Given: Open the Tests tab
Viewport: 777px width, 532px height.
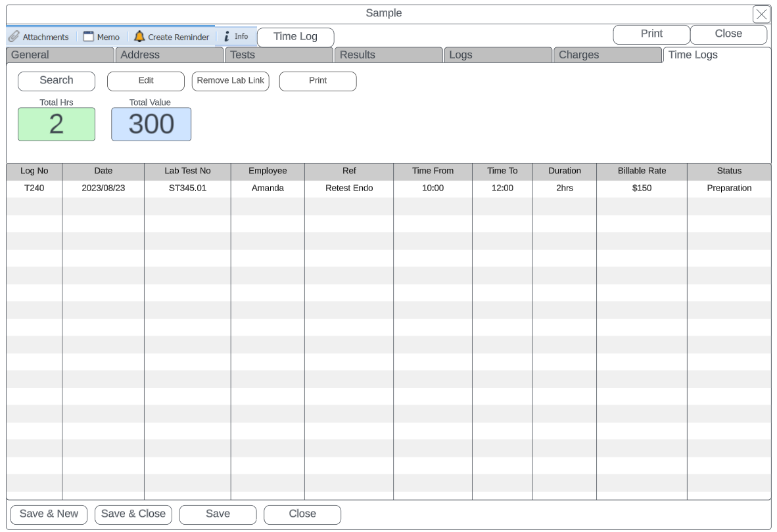Looking at the screenshot, I should [x=279, y=55].
